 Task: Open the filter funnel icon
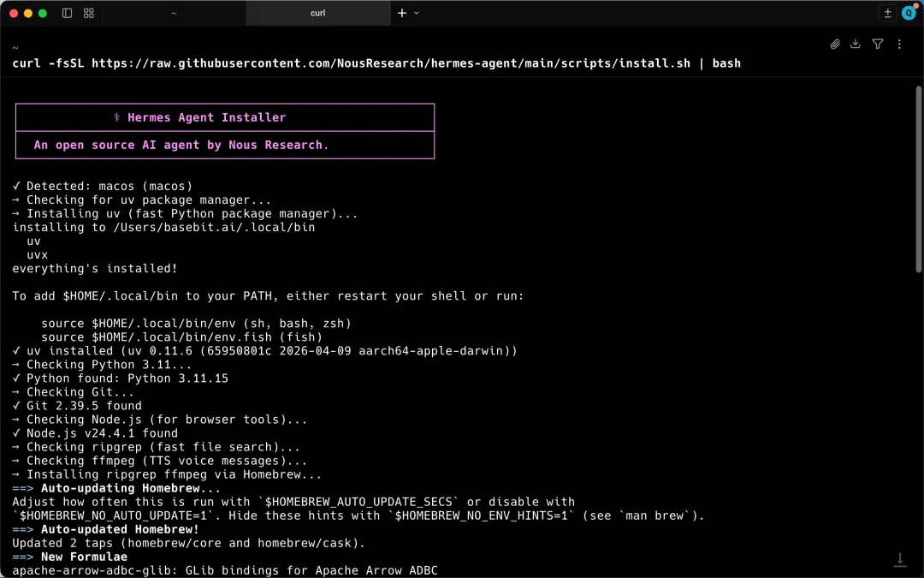pyautogui.click(x=878, y=44)
